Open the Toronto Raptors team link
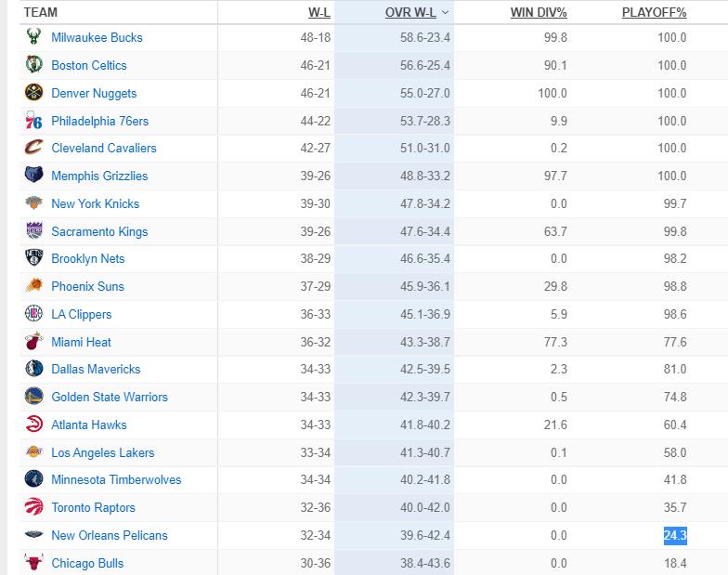This screenshot has width=728, height=575. (x=93, y=507)
